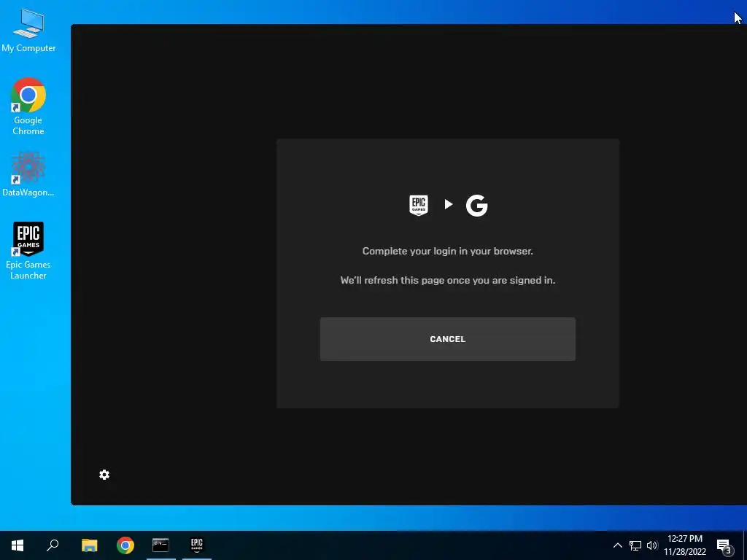Click Epic Games Launcher taskbar icon

tap(197, 545)
